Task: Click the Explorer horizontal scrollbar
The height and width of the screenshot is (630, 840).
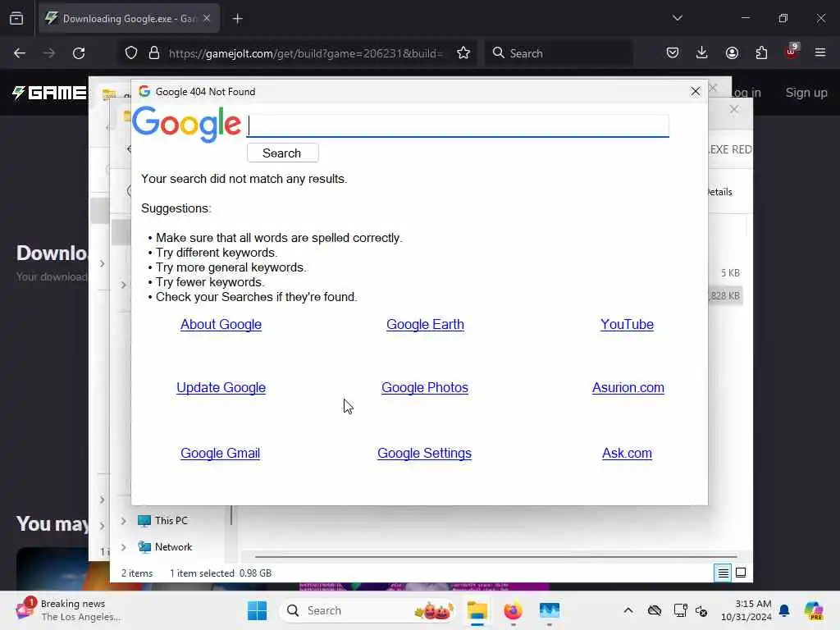Action: point(495,557)
